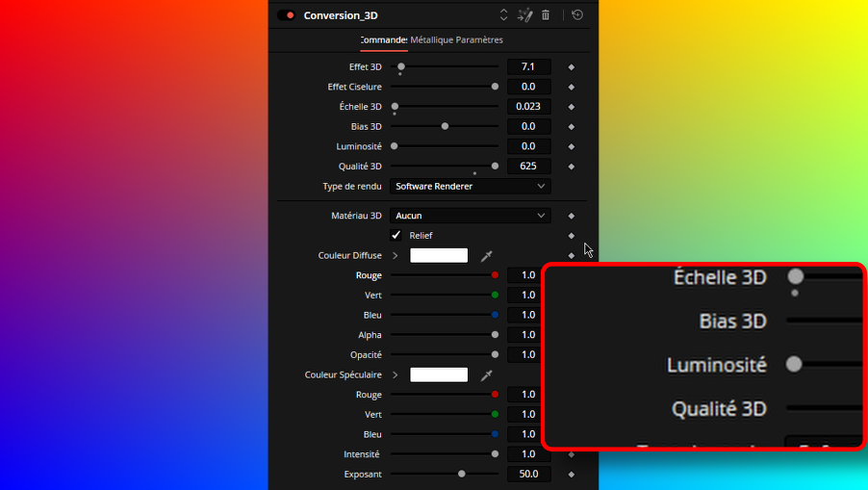Click the Bias 3D slider handle
868x490 pixels.
click(x=445, y=126)
